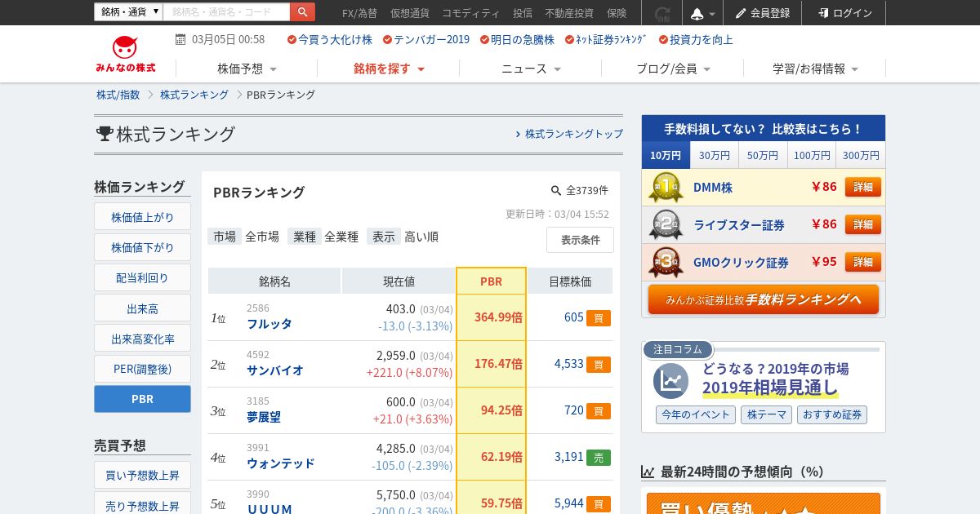This screenshot has width=980, height=514.
Task: Click the 株式/指数 breadcrumb
Action: point(118,95)
